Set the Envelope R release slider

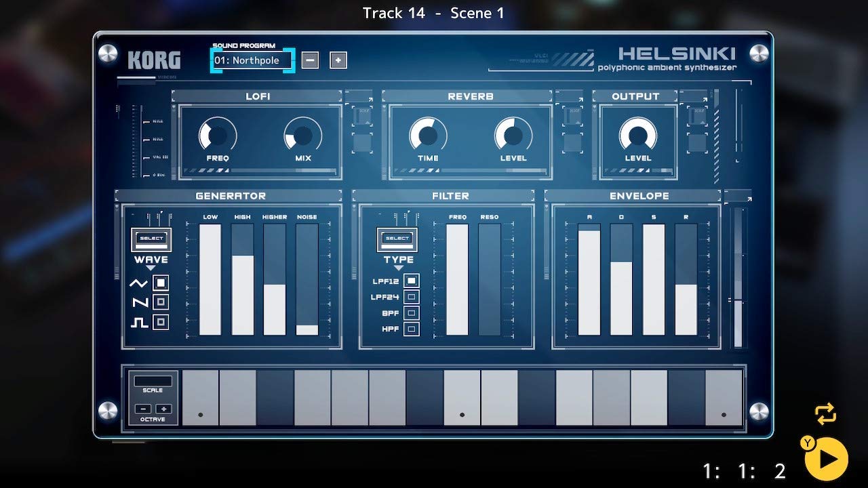pos(686,279)
